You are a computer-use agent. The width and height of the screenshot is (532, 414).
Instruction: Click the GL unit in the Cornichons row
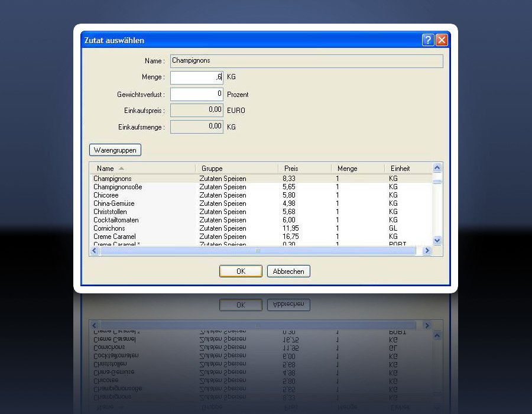tap(393, 228)
